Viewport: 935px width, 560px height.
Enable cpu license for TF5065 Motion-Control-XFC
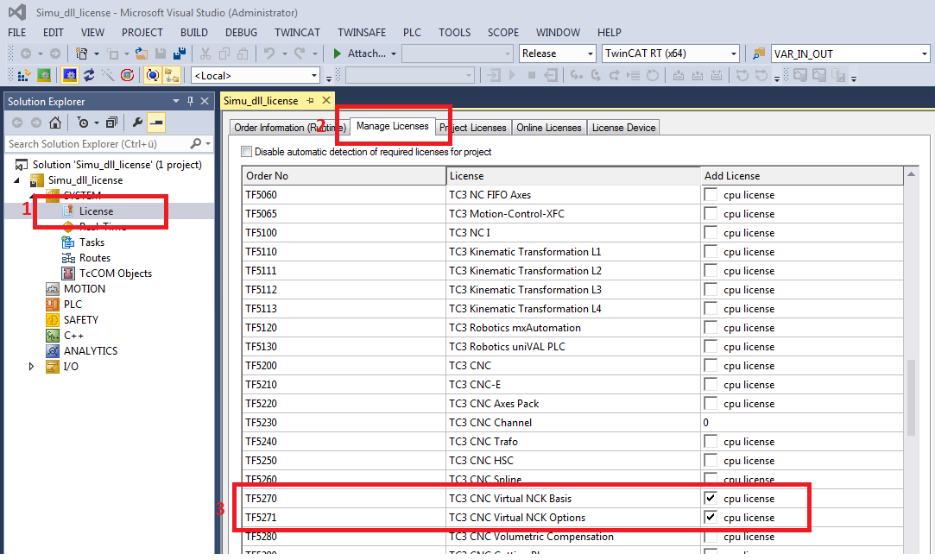coord(711,213)
